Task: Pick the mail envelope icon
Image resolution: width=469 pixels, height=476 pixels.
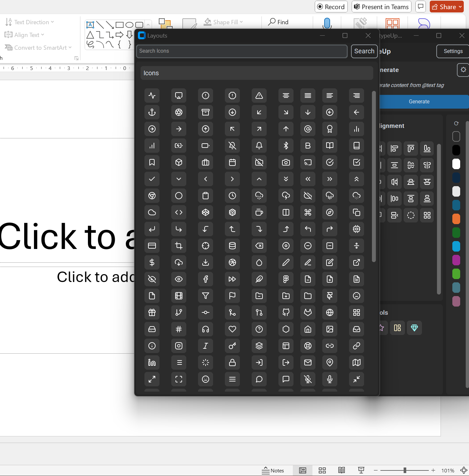Action: tap(308, 362)
